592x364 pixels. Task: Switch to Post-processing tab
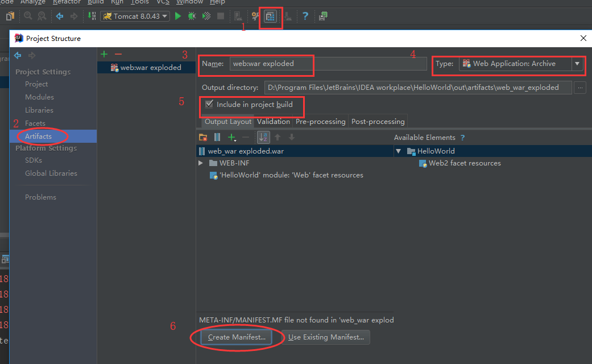point(378,122)
